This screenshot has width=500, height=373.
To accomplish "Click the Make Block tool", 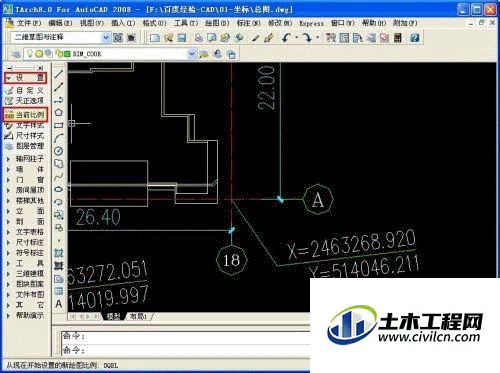I will (x=59, y=228).
